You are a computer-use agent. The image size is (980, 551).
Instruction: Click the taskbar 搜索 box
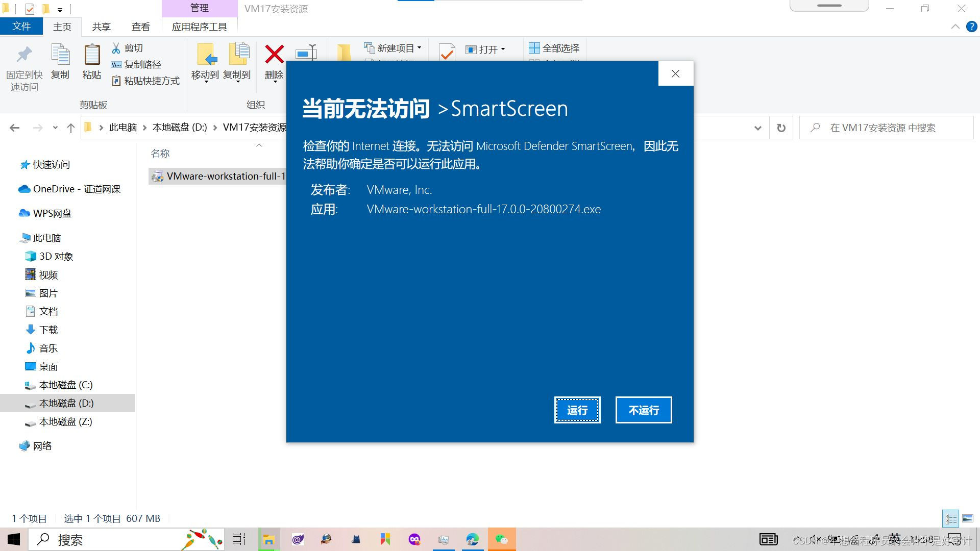pos(126,539)
